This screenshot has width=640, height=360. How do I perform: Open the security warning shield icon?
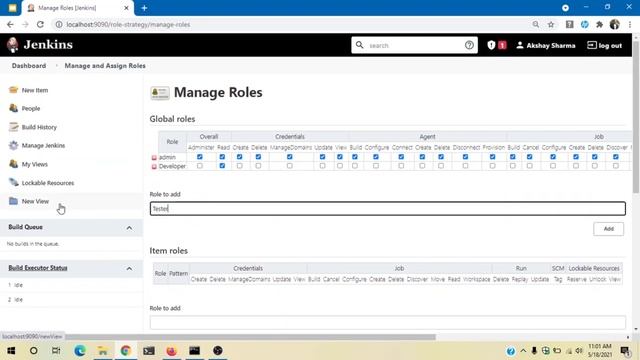(491, 45)
